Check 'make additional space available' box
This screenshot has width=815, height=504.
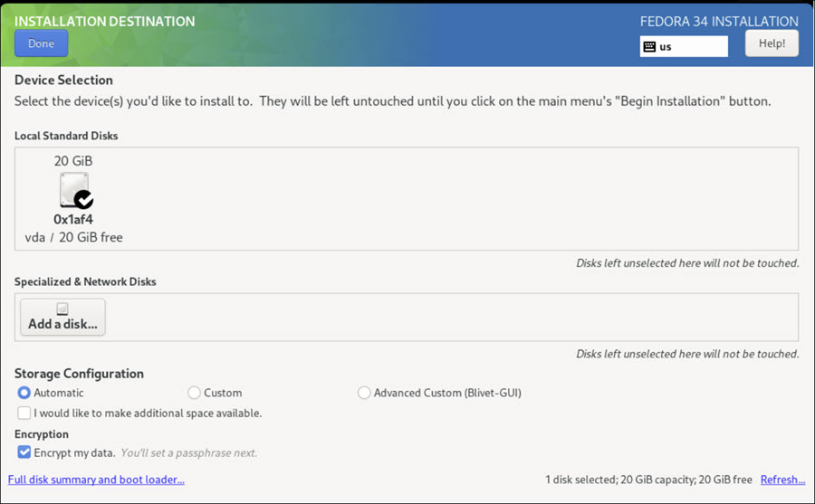point(24,414)
